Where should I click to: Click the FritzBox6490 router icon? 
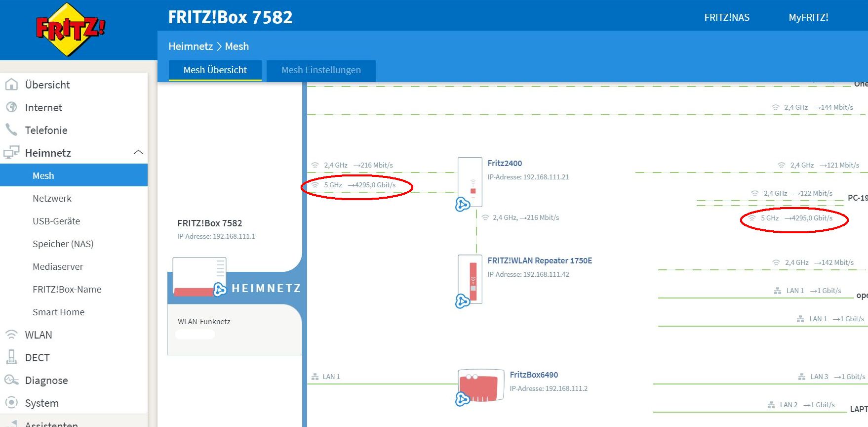481,385
